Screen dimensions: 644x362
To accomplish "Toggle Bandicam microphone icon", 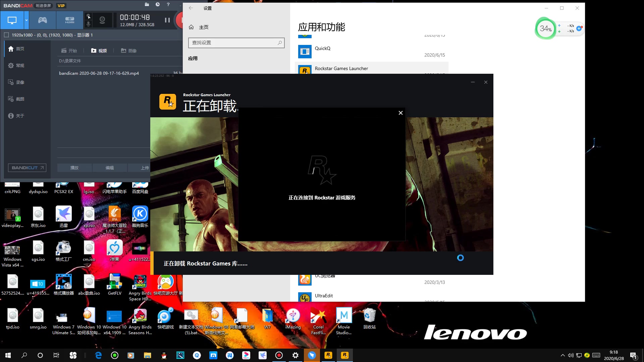I will (88, 24).
